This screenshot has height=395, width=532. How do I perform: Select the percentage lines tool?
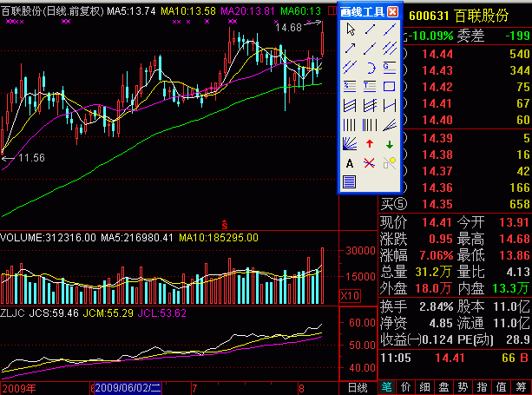pyautogui.click(x=350, y=87)
